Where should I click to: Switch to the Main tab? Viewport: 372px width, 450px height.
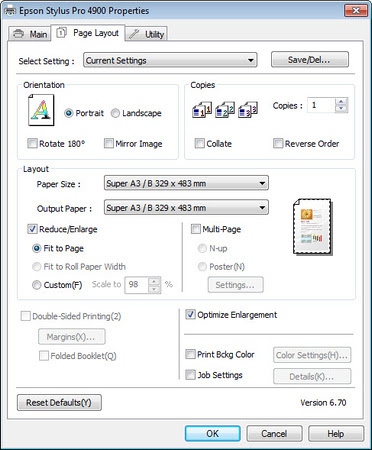coord(30,34)
